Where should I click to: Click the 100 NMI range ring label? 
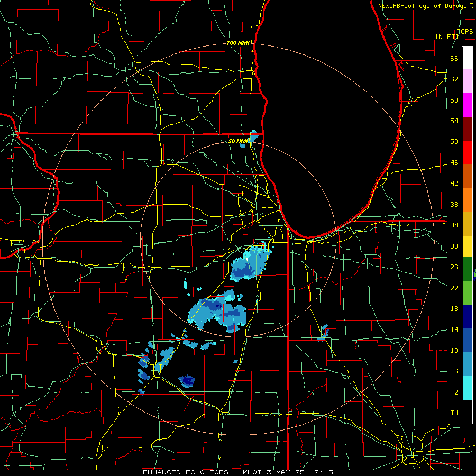click(238, 43)
